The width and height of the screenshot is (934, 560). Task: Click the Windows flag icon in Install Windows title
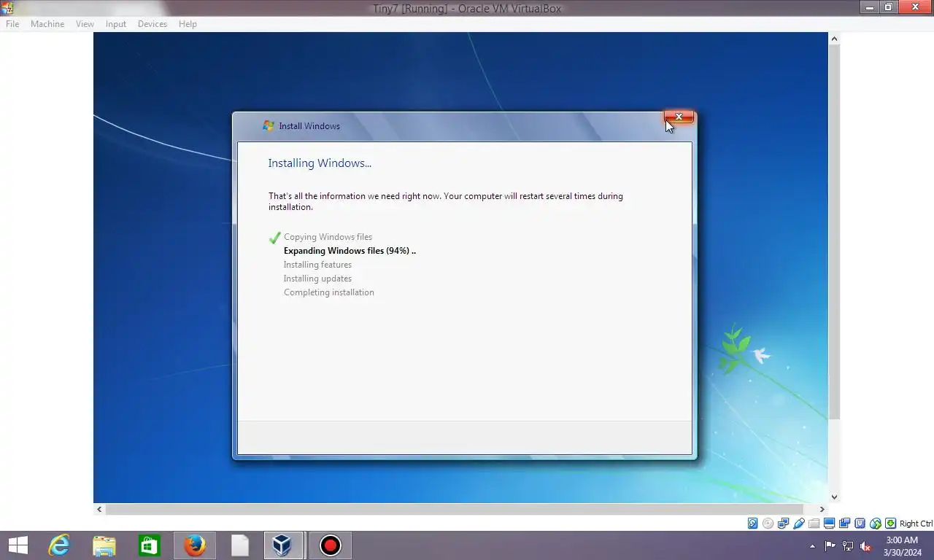(x=269, y=125)
